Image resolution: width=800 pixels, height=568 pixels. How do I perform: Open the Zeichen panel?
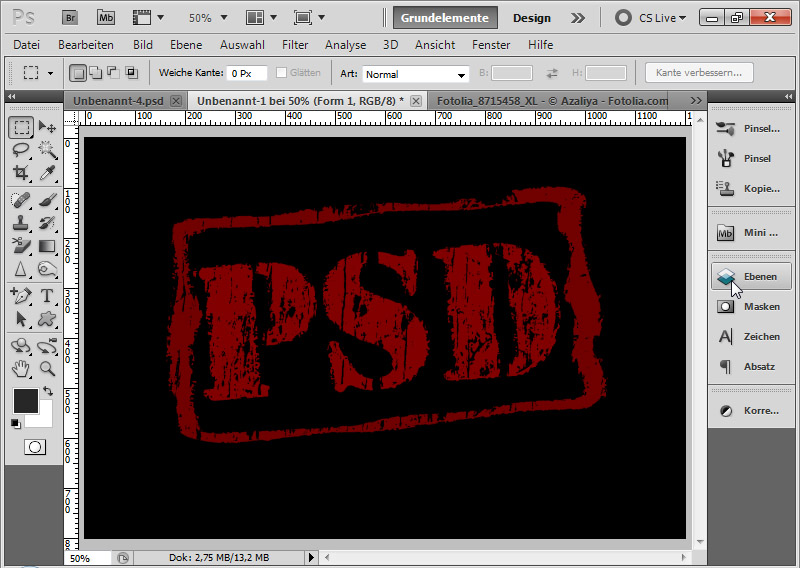[752, 336]
